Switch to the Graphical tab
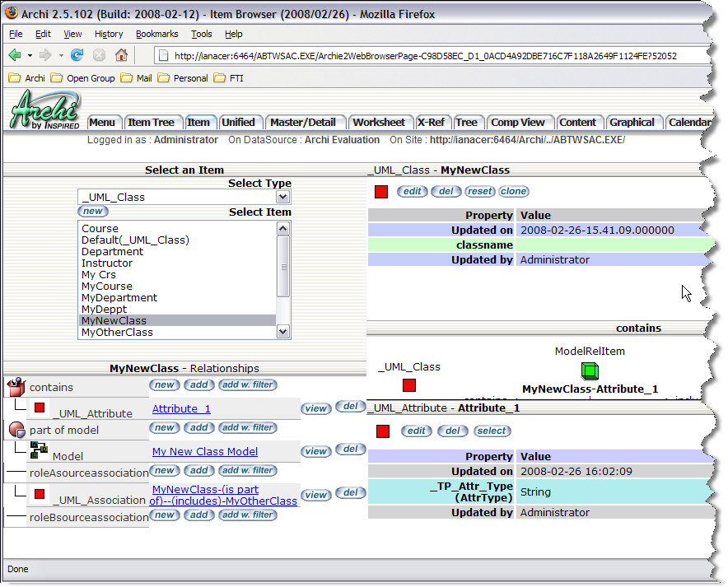 click(632, 122)
